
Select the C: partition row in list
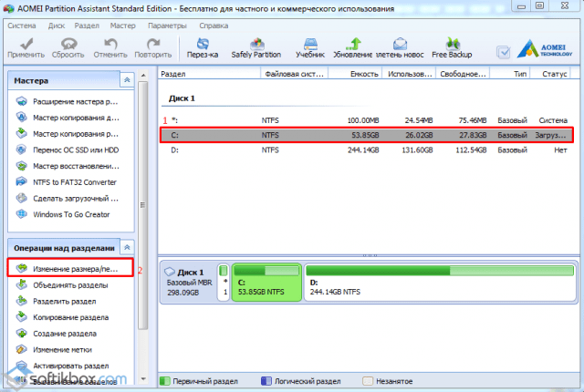tap(367, 135)
